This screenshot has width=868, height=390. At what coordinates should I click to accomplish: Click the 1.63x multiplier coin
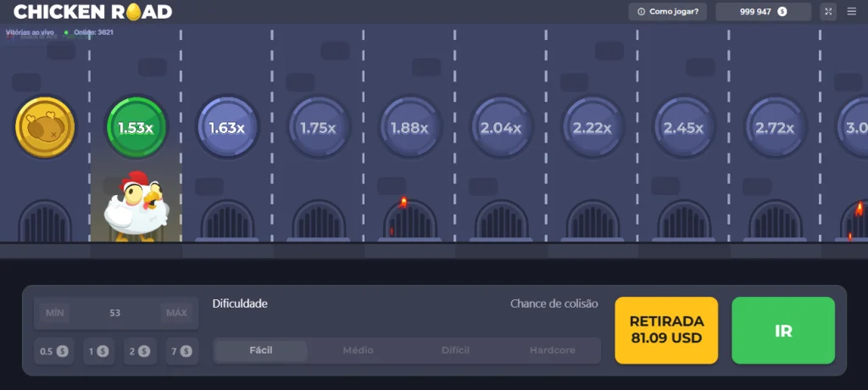227,127
